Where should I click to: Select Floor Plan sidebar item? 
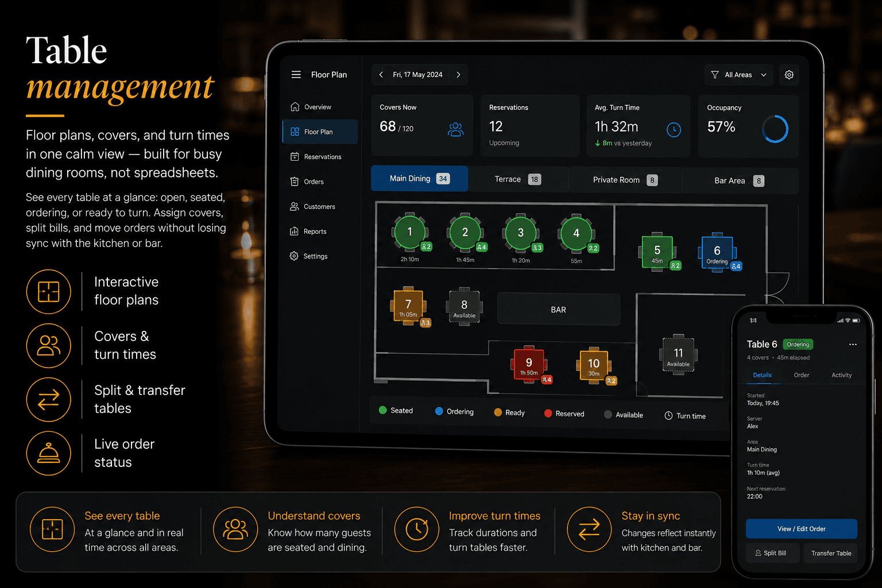tap(320, 131)
